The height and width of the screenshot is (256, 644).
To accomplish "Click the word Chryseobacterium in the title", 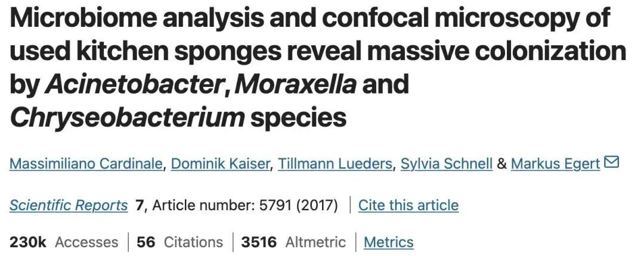I will pyautogui.click(x=127, y=117).
